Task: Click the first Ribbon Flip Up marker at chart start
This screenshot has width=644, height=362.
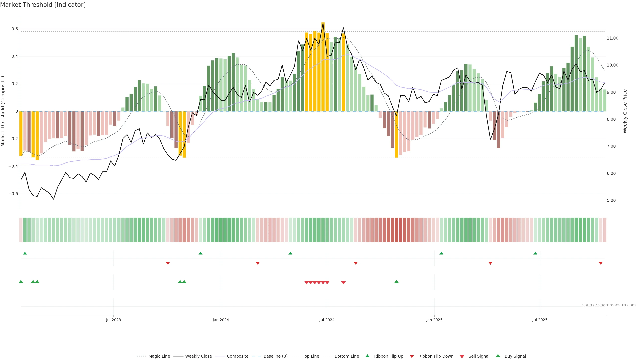Action: tap(25, 253)
